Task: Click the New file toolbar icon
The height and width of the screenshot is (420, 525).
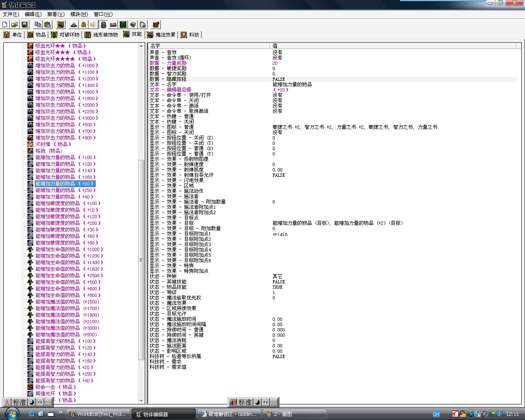Action: point(5,25)
